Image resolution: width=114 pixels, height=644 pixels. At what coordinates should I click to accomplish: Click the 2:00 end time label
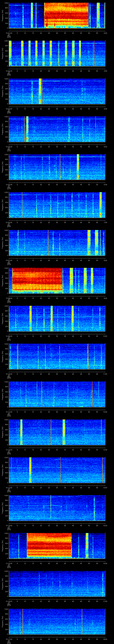(105, 33)
